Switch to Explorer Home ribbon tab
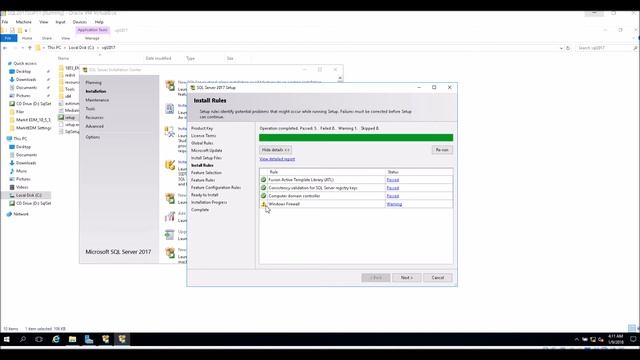Viewport: 640px width, 360px height. tap(27, 38)
